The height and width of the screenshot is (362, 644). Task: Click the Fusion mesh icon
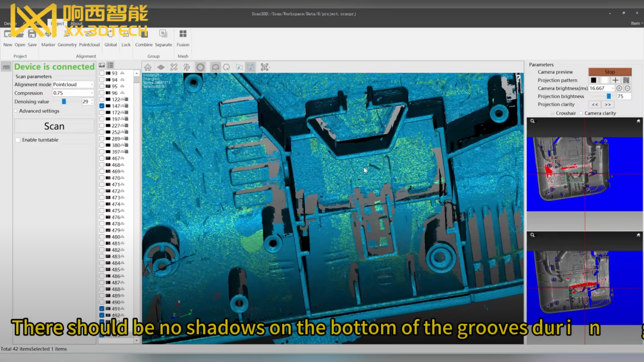pyautogui.click(x=183, y=34)
